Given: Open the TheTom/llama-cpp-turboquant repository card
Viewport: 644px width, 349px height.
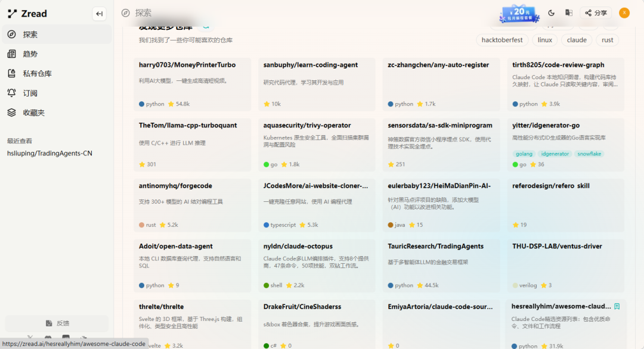Looking at the screenshot, I should (192, 145).
